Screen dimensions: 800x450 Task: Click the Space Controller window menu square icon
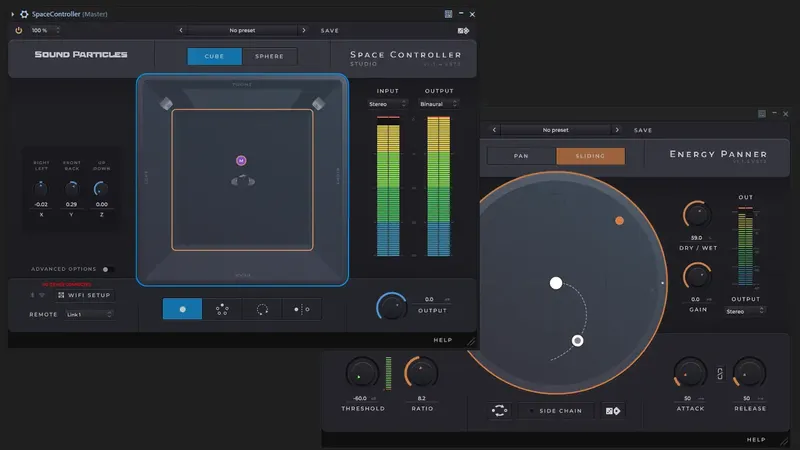coord(448,14)
